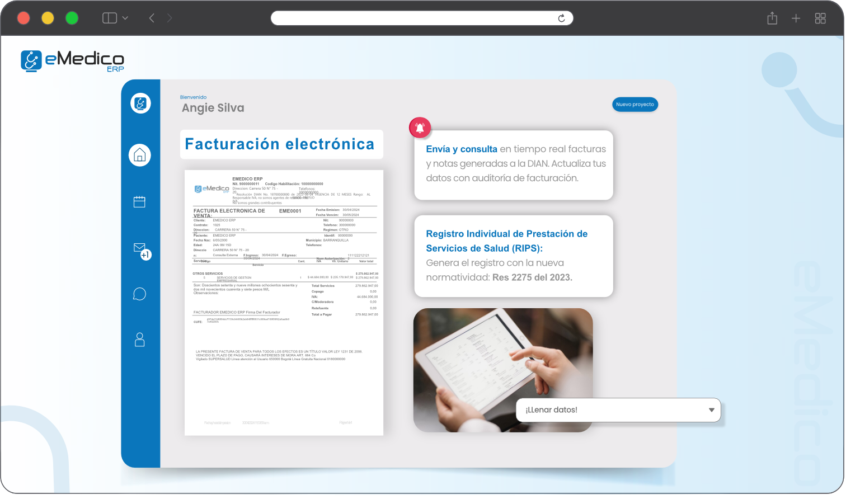Viewport: 846px width, 504px height.
Task: Click invoice number EME0001 in the preview
Action: (290, 211)
